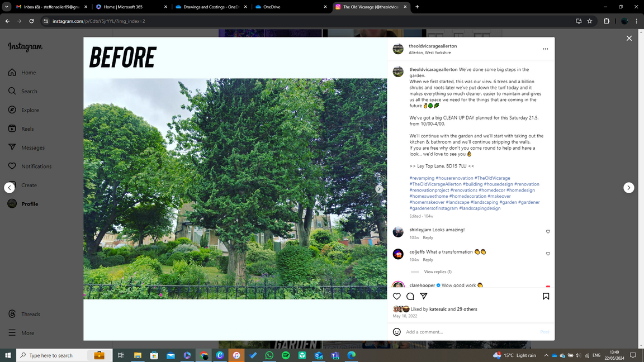Open Spotify from the taskbar
Image resolution: width=644 pixels, height=362 pixels.
pos(286,355)
